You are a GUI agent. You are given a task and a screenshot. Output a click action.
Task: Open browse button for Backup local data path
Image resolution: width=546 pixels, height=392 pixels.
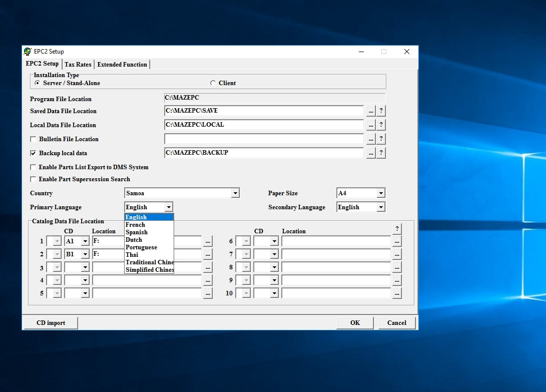point(370,153)
